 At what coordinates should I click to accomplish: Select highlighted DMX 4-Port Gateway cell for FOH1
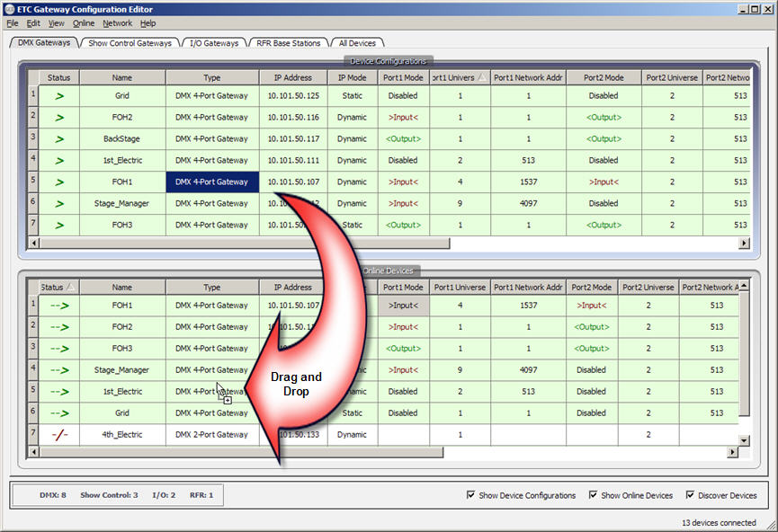212,182
